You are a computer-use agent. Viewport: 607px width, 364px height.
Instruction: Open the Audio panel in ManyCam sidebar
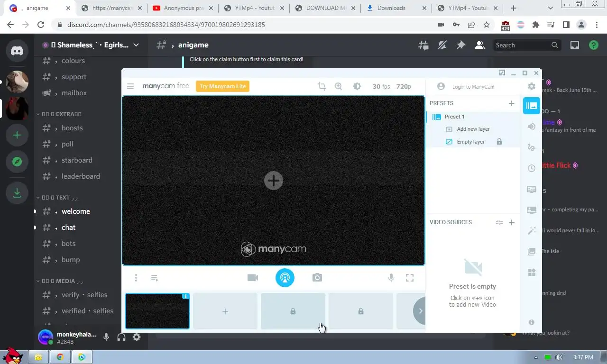[x=532, y=127]
